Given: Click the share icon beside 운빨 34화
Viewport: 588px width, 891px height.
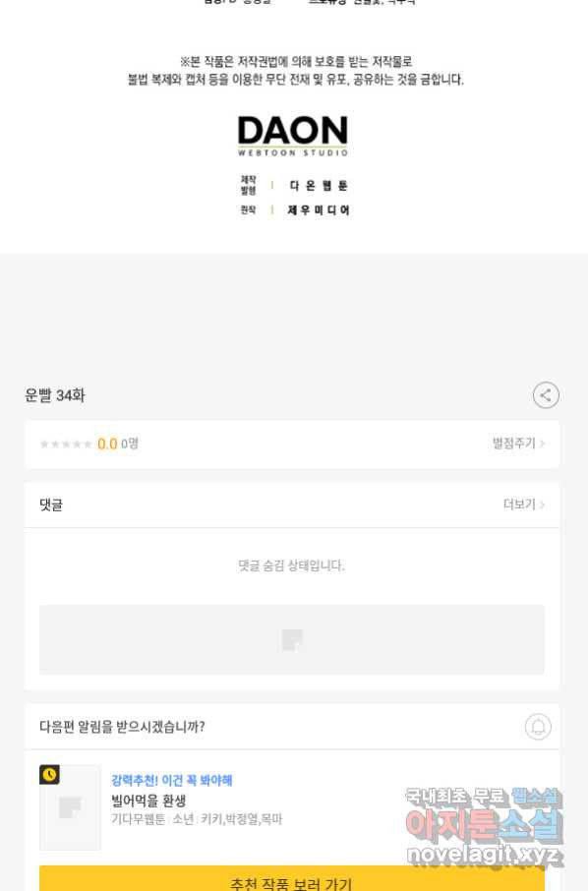Looking at the screenshot, I should pos(546,395).
